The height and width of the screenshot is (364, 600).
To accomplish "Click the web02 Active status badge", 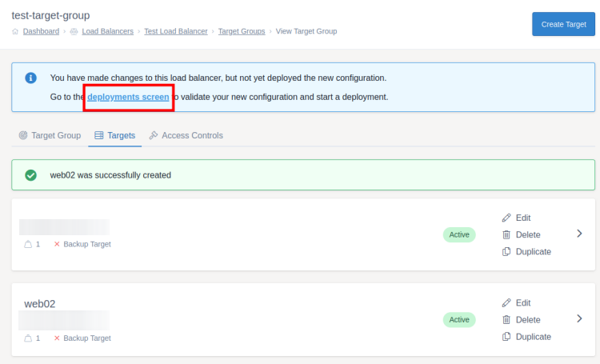I will coord(459,320).
